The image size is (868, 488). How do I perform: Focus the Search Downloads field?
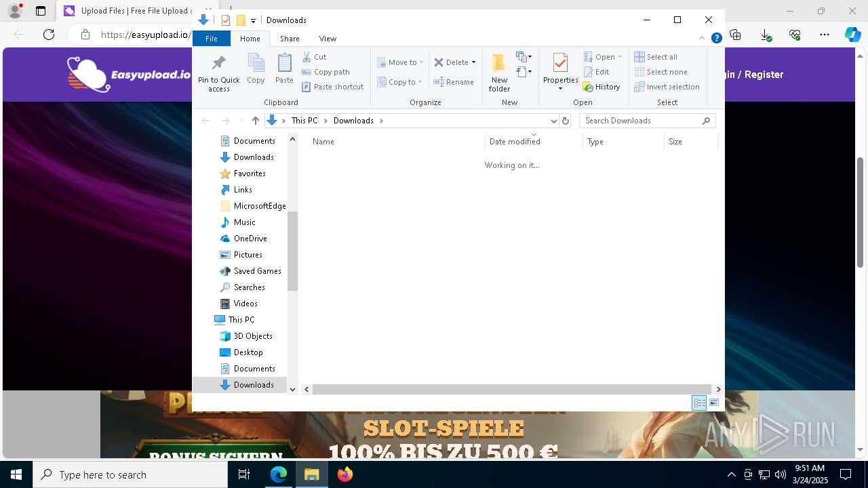(647, 121)
